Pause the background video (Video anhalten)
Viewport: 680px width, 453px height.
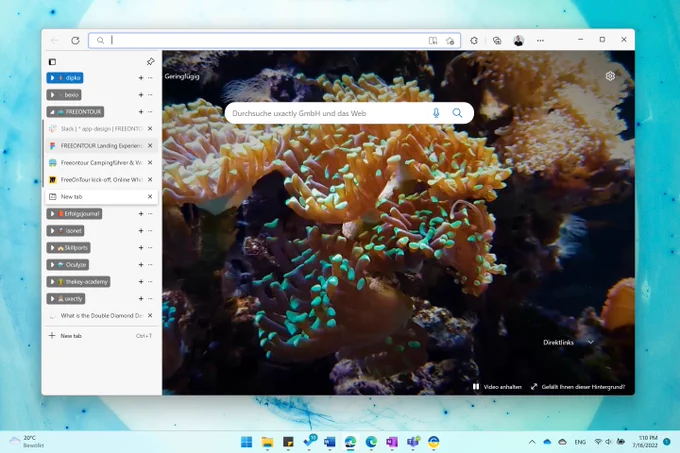(x=497, y=387)
